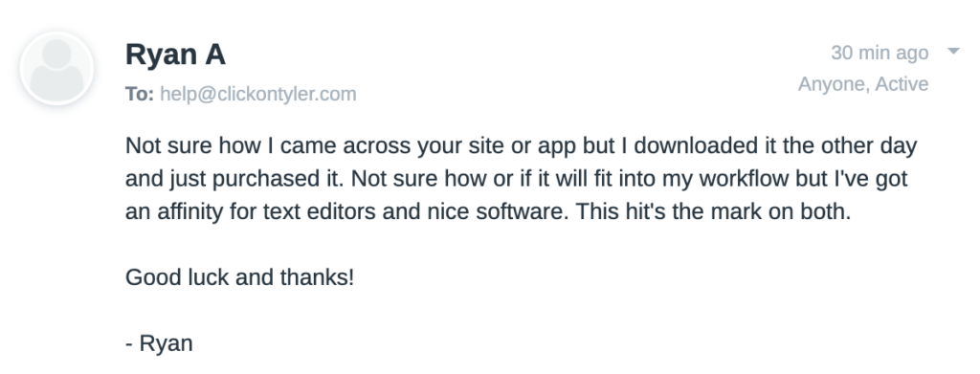Select the help@clickontyler.com recipient address
980x374 pixels.
tap(258, 94)
